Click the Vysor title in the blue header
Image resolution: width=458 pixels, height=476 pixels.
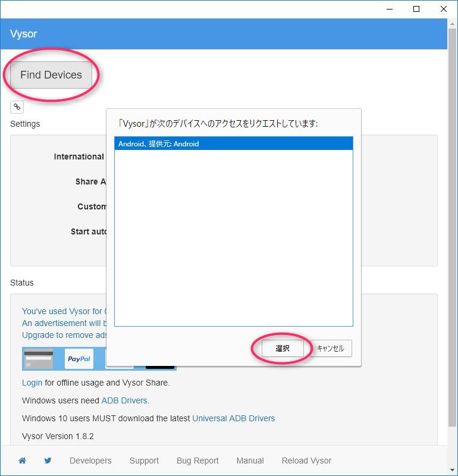point(24,34)
